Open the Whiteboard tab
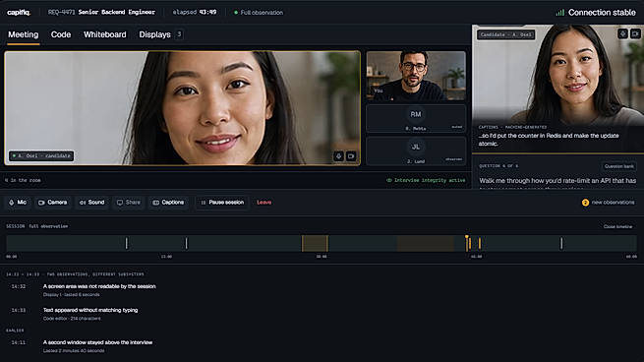Screen dimensions: 644x362 click(105, 34)
